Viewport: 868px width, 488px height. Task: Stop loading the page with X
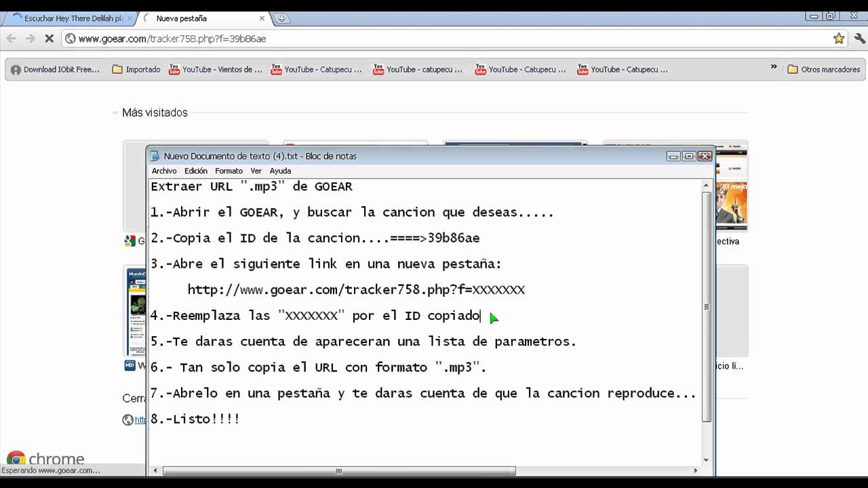pos(49,39)
